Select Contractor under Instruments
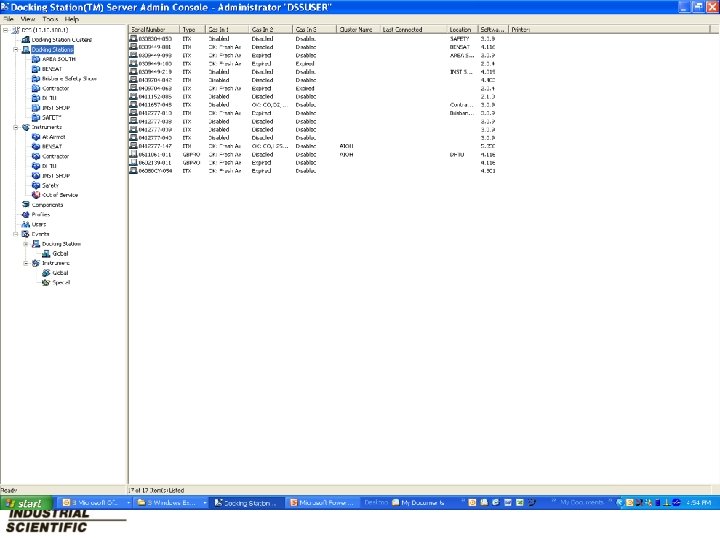The height and width of the screenshot is (540, 720). [55, 156]
